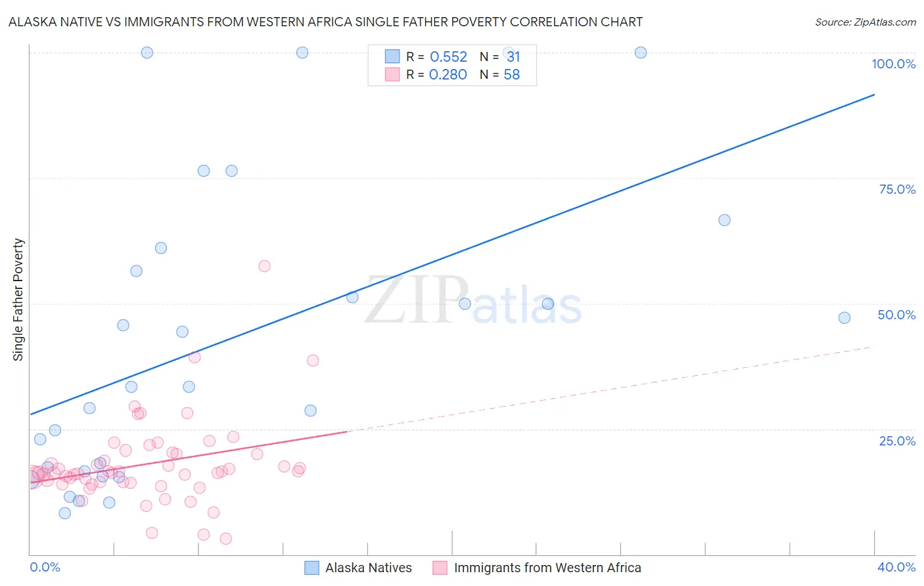Click the blue Alaska Natives legend swatch

312,568
